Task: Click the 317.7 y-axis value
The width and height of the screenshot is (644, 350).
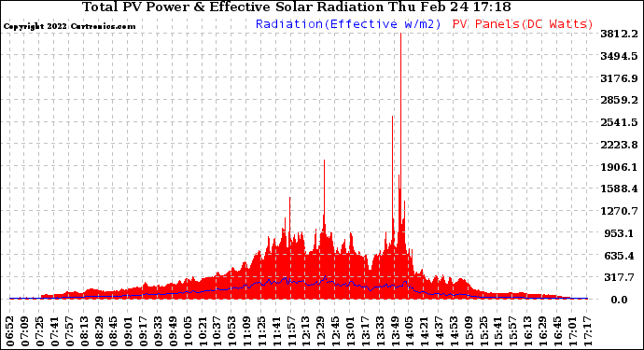Action: 619,277
